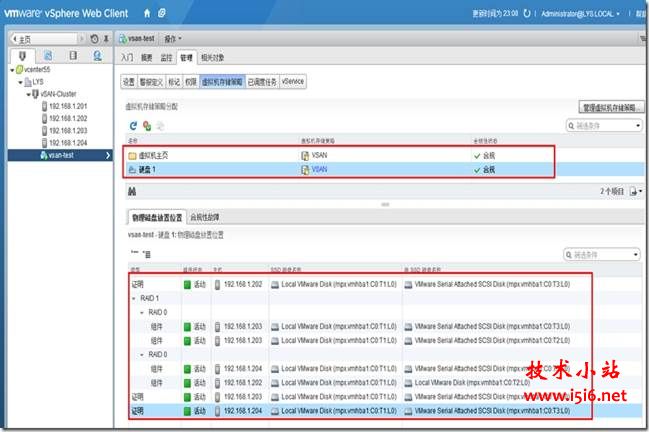This screenshot has height=432, width=649.
Task: Open the upper filter dropdown arrow
Action: pos(638,125)
